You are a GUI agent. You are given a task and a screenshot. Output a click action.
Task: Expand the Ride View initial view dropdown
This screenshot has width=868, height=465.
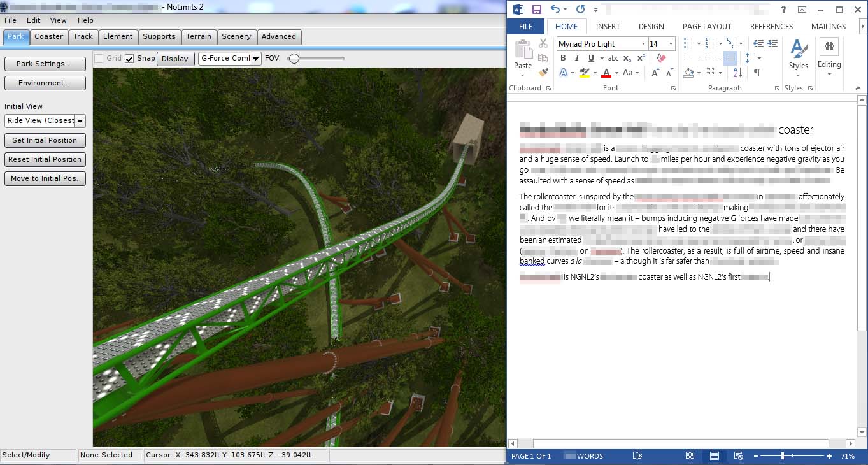click(x=80, y=121)
